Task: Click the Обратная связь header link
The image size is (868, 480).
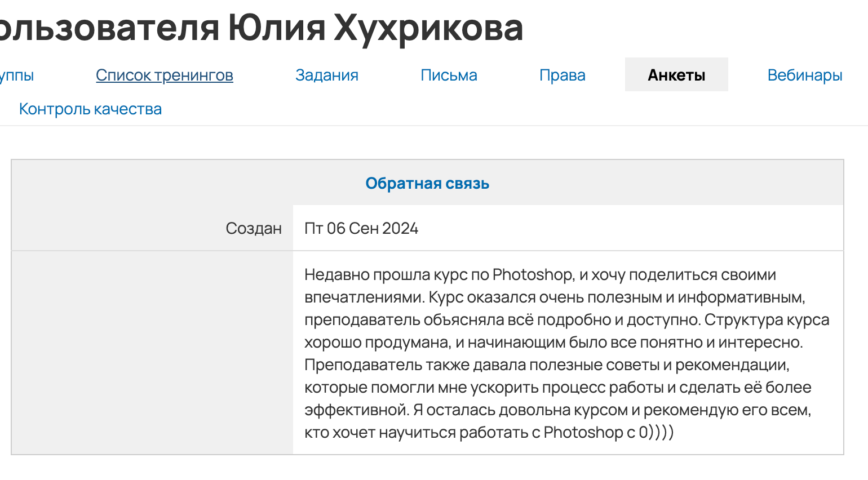Action: pos(428,183)
